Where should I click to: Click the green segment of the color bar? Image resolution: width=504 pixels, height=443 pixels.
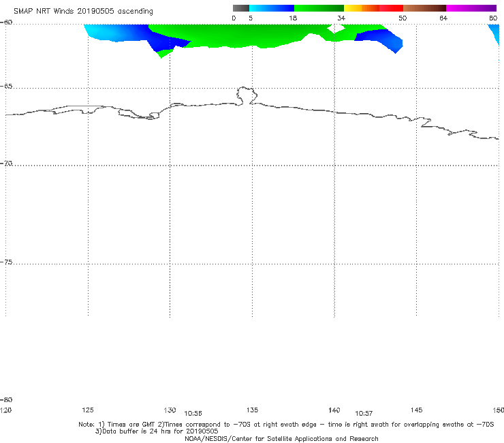(x=319, y=8)
